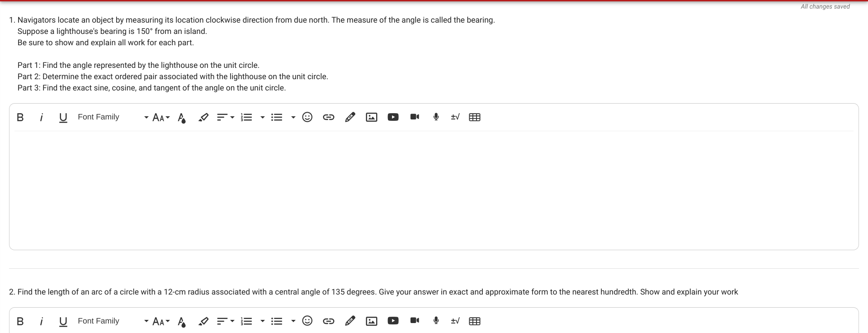Open Font Family dropdown for question 2

point(113,321)
